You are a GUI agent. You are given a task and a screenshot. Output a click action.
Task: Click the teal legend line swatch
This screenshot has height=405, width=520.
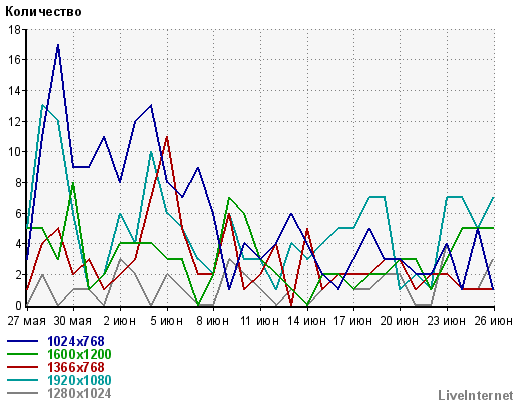pos(22,380)
